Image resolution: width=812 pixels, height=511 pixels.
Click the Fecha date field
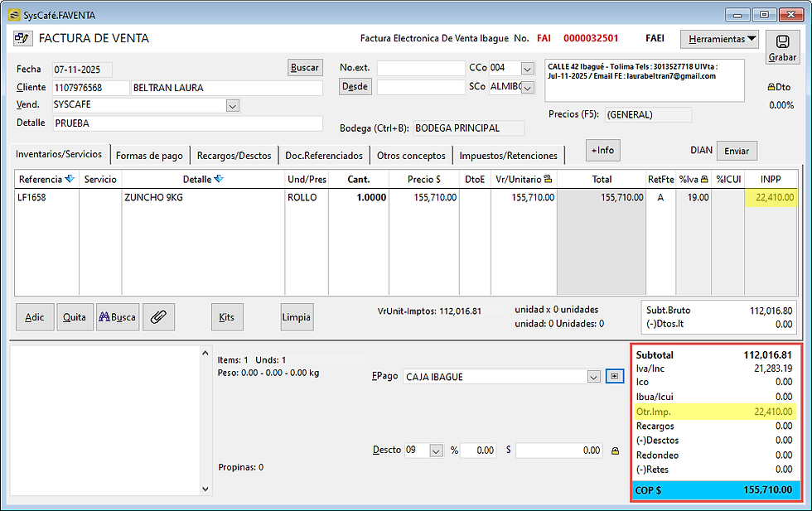(82, 70)
